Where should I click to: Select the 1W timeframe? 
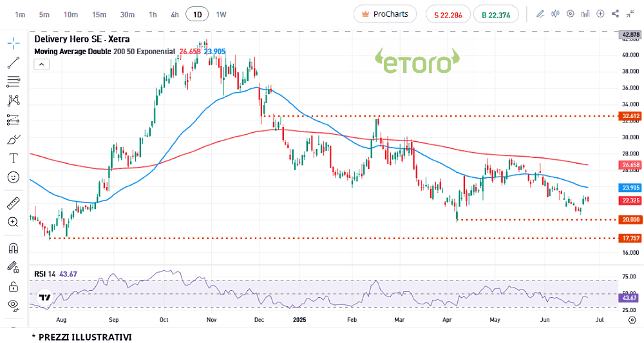pyautogui.click(x=221, y=14)
